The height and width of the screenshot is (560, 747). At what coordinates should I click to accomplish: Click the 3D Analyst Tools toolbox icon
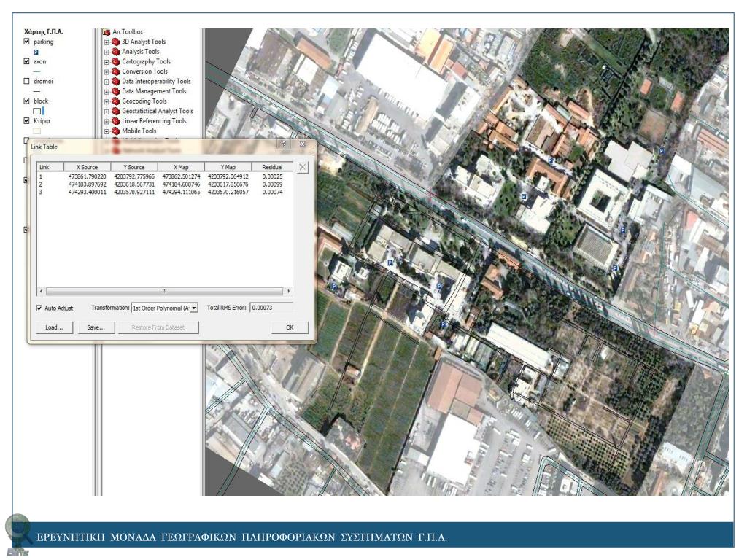[x=115, y=42]
